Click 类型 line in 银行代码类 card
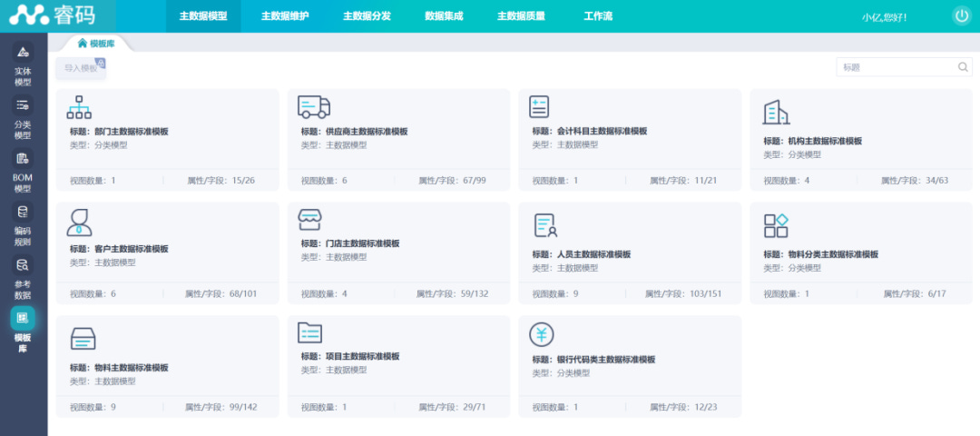980x436 pixels. click(562, 372)
